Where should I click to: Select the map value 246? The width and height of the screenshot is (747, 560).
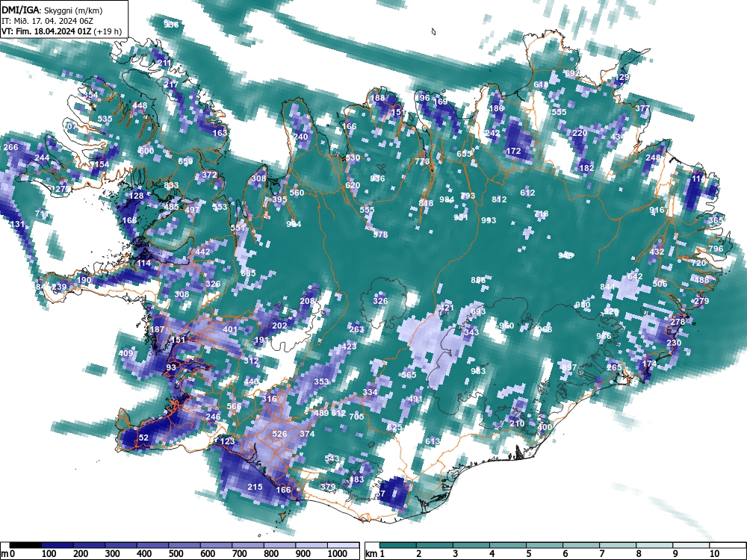[213, 416]
